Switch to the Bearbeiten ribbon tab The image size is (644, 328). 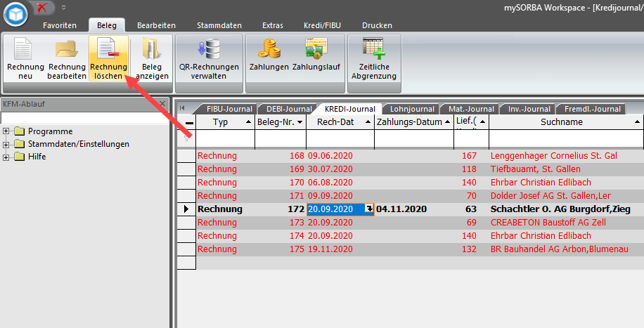point(156,25)
